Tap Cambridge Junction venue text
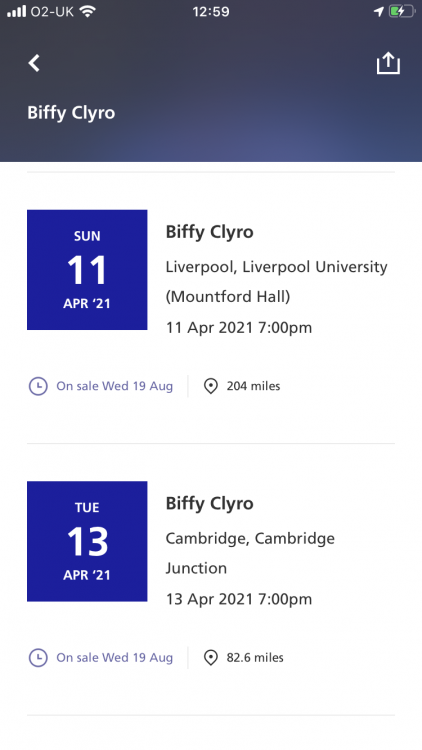This screenshot has height=750, width=422. (250, 553)
